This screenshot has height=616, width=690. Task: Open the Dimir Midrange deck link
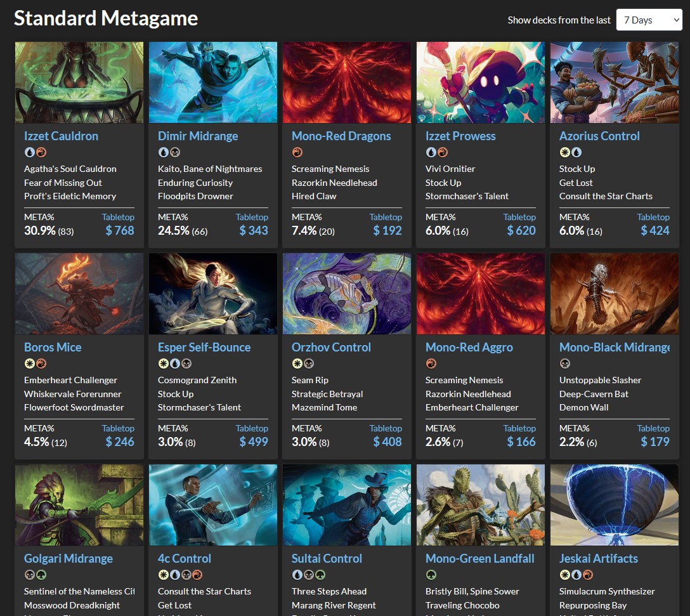coord(198,136)
